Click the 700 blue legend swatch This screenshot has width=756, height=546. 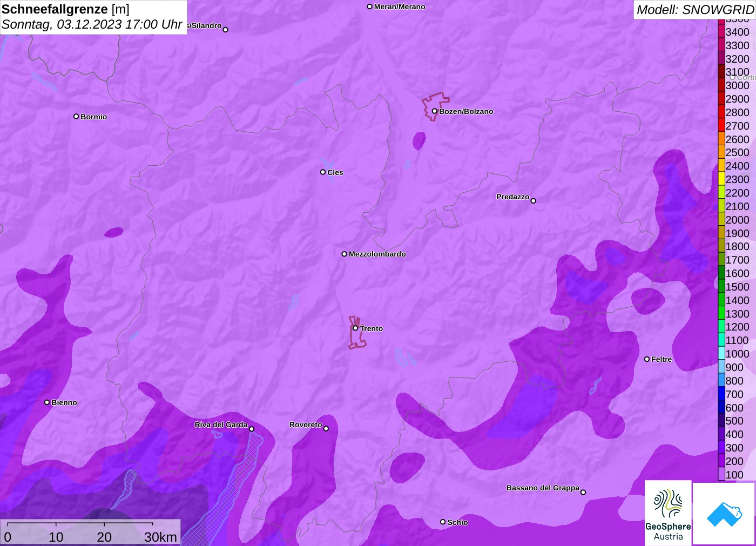point(721,394)
